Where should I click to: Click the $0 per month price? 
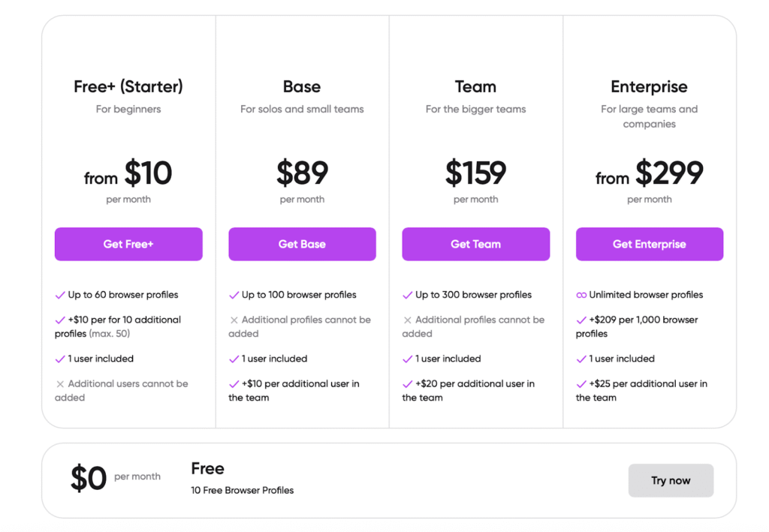point(89,478)
